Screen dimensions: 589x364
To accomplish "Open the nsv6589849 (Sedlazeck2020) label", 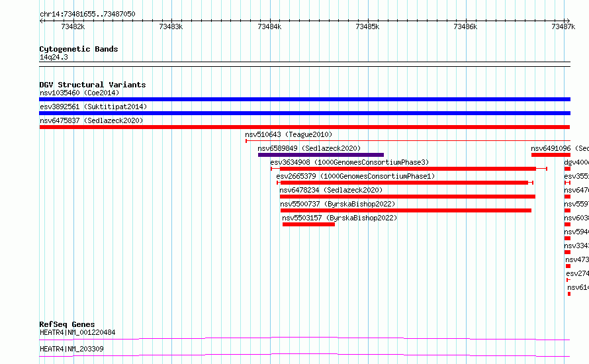I will [309, 148].
